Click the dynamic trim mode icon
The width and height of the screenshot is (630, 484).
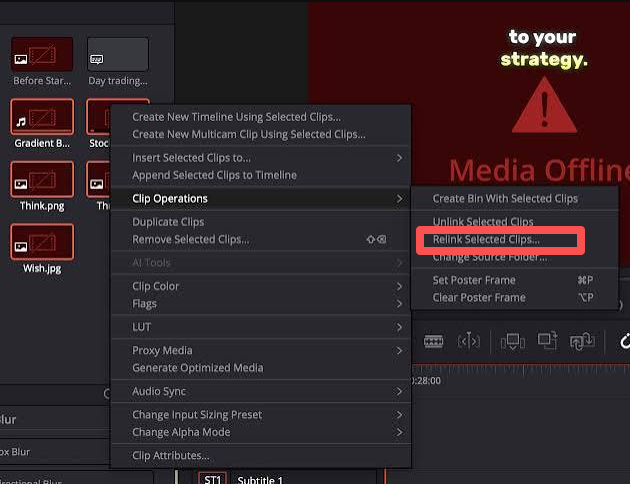click(468, 341)
